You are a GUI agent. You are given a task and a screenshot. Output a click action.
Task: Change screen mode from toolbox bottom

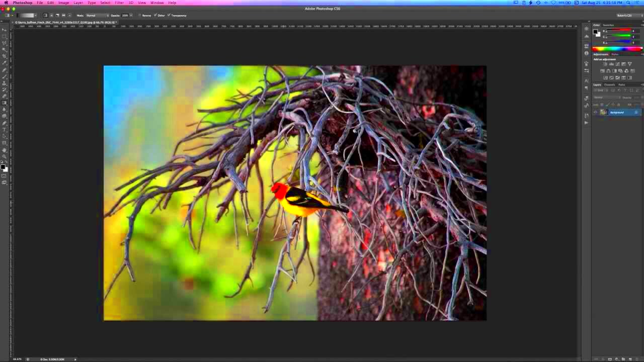coord(4,183)
